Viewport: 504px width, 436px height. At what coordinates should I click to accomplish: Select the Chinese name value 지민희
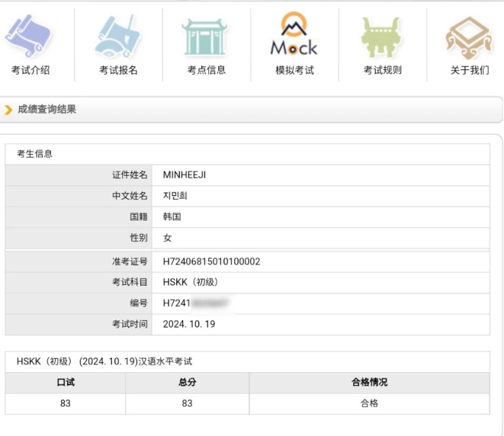click(x=175, y=196)
